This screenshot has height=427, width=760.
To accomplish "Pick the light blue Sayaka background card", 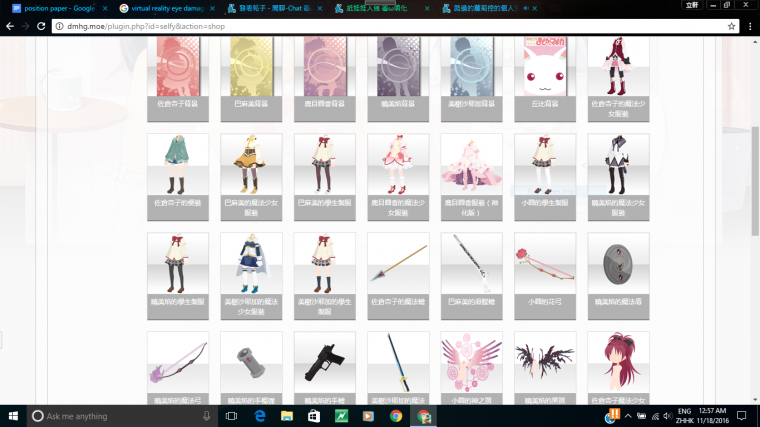I will [x=472, y=79].
